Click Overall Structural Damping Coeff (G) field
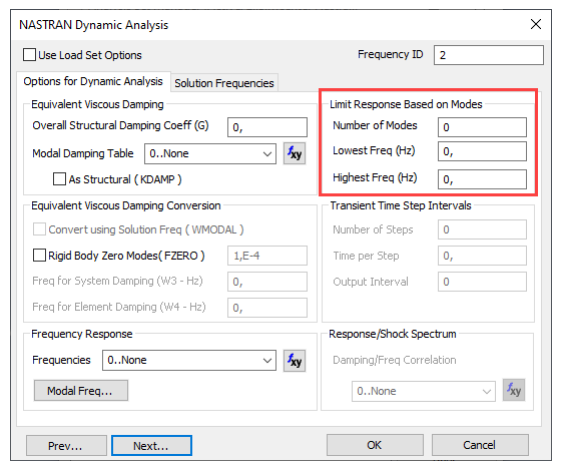 pyautogui.click(x=267, y=127)
